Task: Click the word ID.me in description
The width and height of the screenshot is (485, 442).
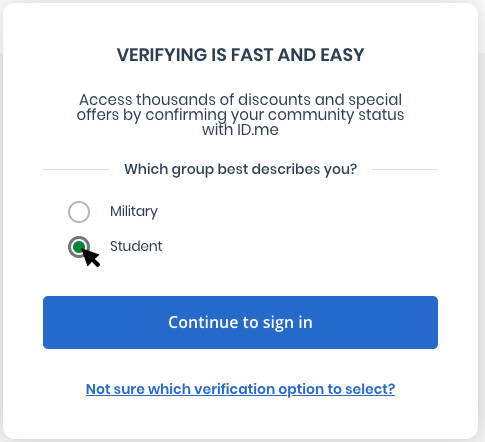Action: 258,130
